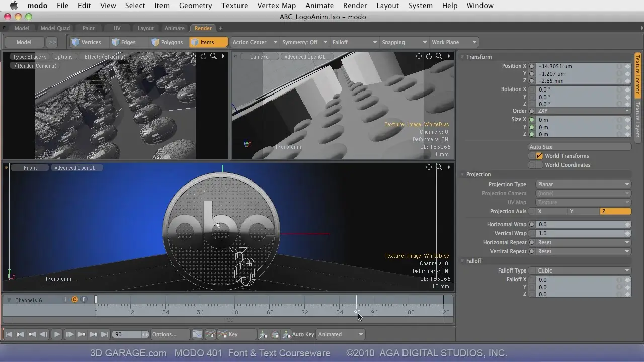
Task: Open the graph editor icon beside Options
Action: point(198,334)
